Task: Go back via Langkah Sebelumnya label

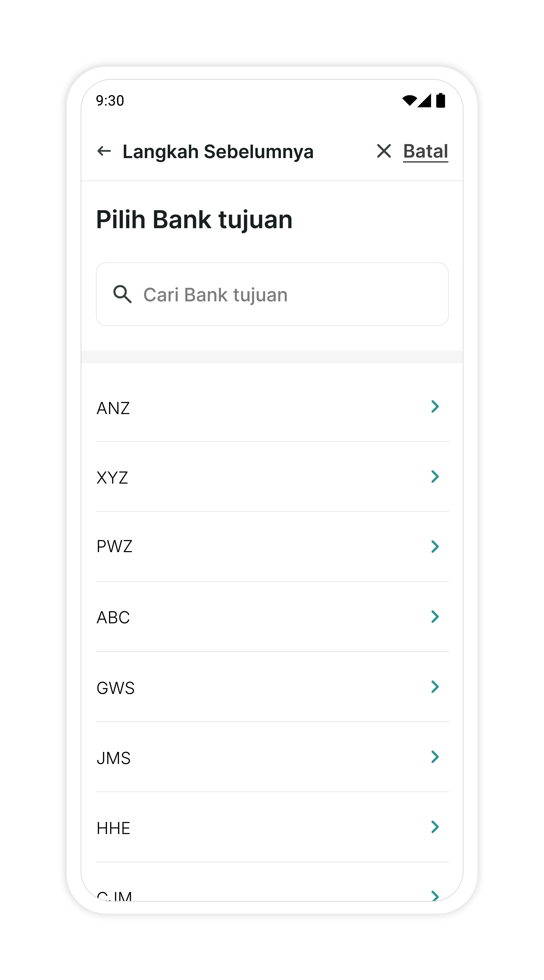Action: click(x=218, y=152)
